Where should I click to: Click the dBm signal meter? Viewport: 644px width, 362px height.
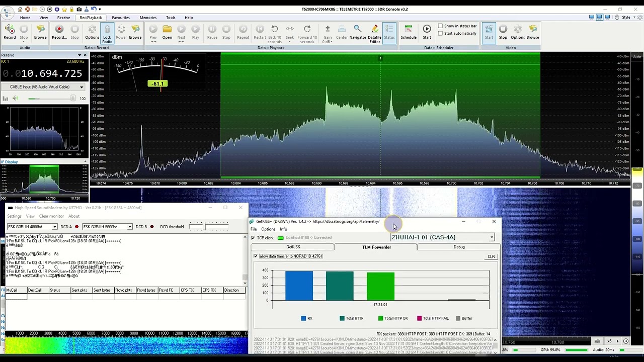click(x=157, y=72)
